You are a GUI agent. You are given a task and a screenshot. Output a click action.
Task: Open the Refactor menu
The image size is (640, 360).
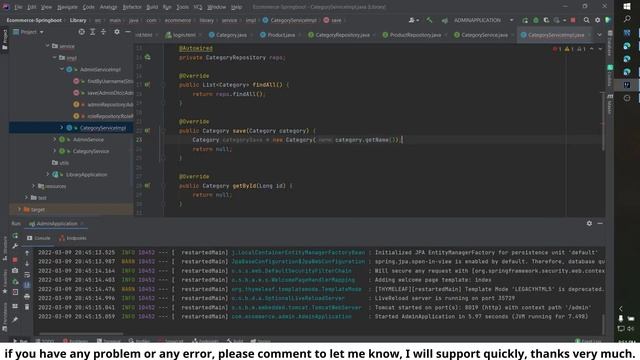point(132,7)
